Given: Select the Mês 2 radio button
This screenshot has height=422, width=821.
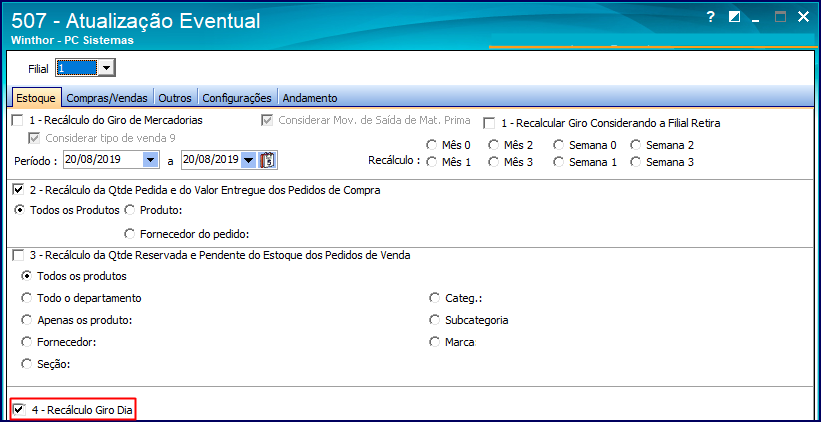Looking at the screenshot, I should [493, 145].
